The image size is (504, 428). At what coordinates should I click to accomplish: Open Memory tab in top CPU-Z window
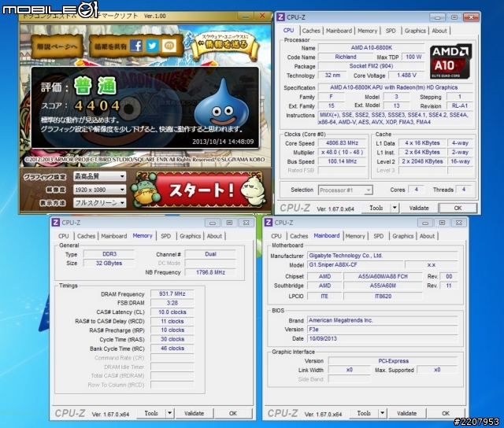coord(368,31)
